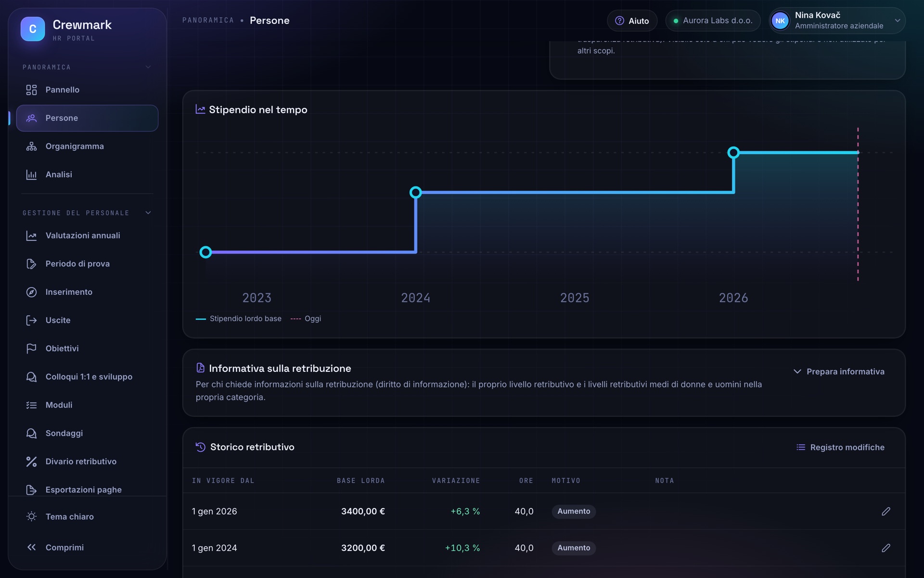Viewport: 924px width, 578px height.
Task: Open the Organigramma page
Action: 87,146
